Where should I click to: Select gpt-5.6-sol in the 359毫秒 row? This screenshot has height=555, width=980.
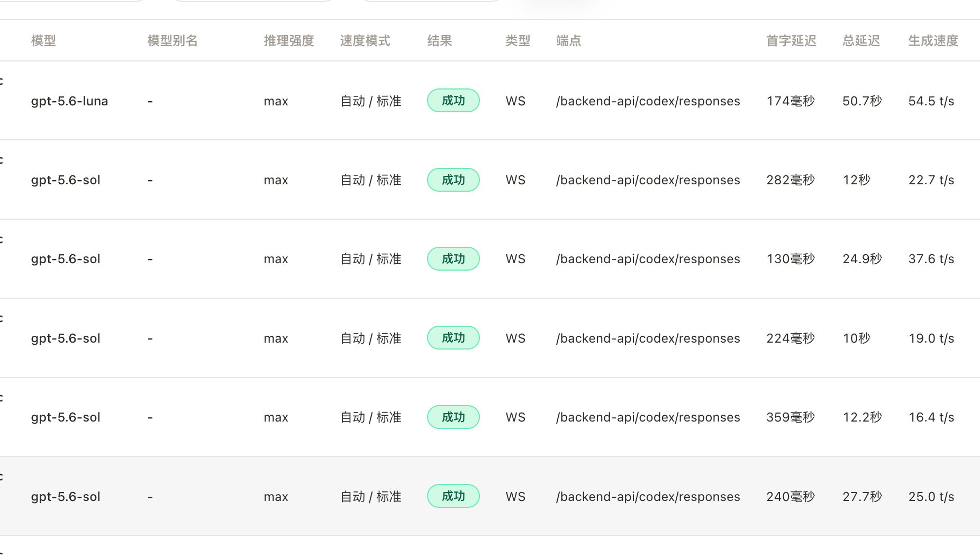[x=66, y=417]
